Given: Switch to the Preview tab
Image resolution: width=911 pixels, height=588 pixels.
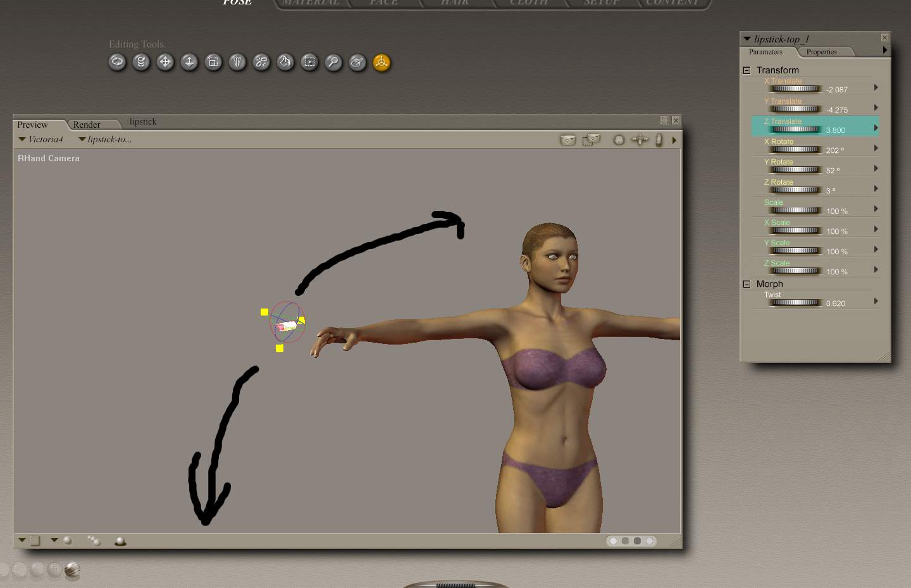Looking at the screenshot, I should pyautogui.click(x=33, y=125).
